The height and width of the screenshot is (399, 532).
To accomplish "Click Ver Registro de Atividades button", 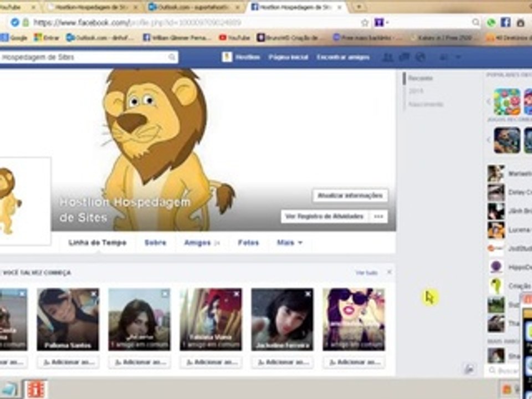I will 324,216.
